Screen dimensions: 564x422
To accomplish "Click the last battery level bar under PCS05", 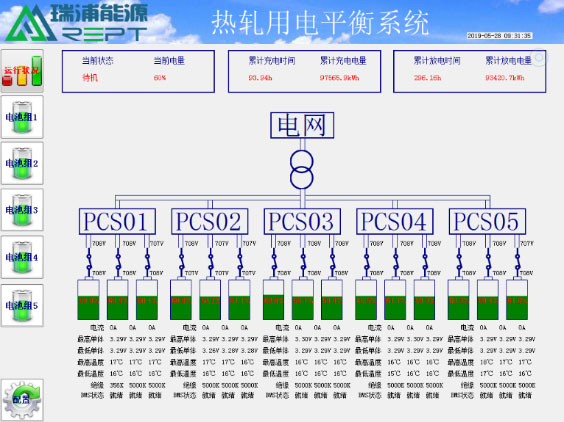I will [517, 300].
